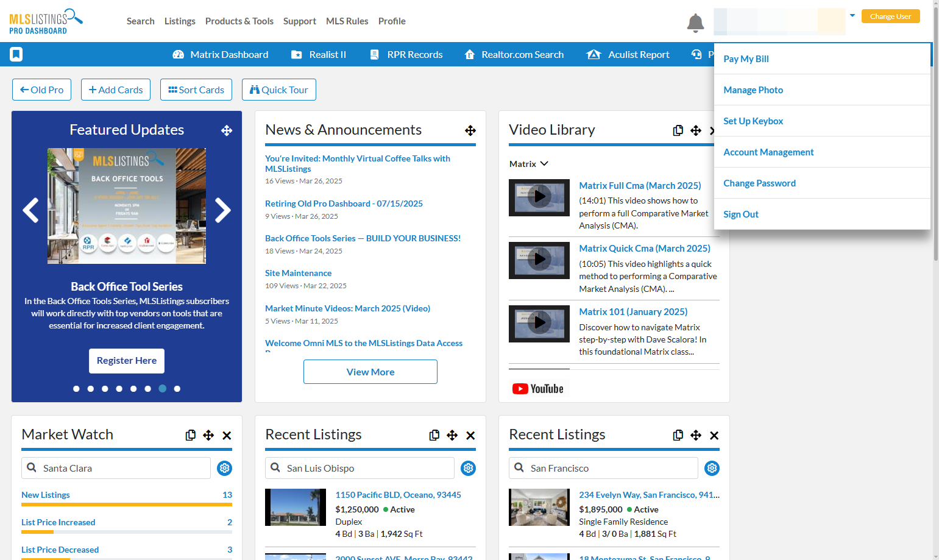The height and width of the screenshot is (560, 939).
Task: Click View More under News & Announcements
Action: coord(370,372)
